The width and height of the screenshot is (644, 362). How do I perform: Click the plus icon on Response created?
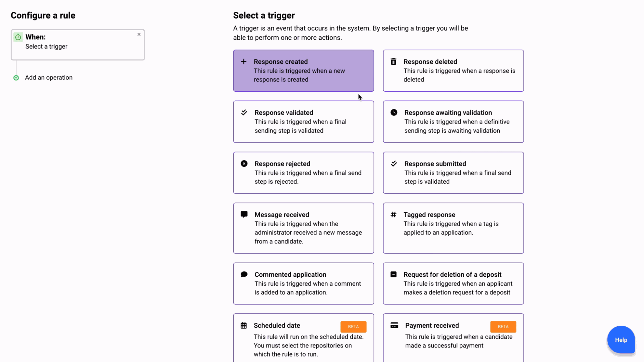pos(244,61)
